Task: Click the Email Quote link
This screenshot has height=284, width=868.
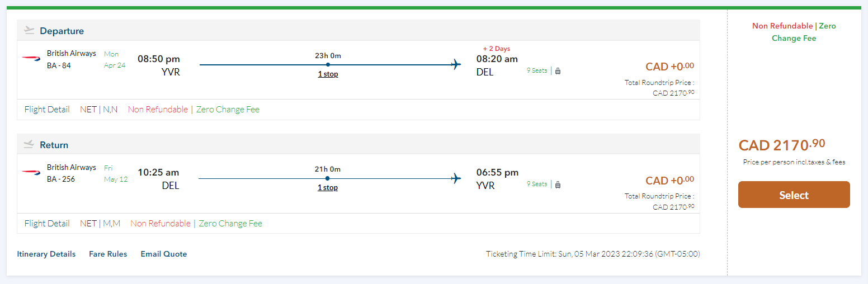Action: point(164,254)
